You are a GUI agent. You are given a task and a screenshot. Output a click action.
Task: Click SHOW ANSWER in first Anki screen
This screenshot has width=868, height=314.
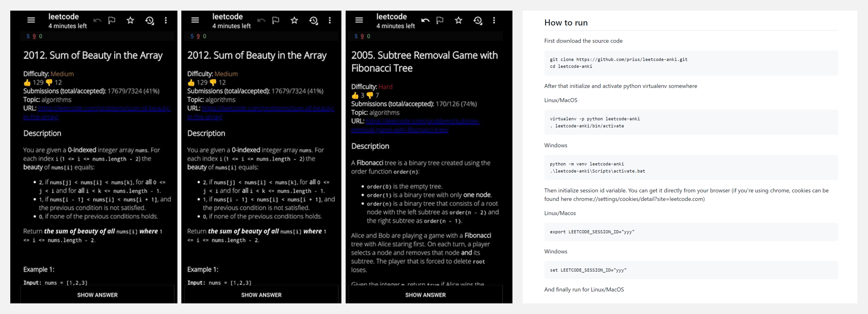tap(97, 295)
